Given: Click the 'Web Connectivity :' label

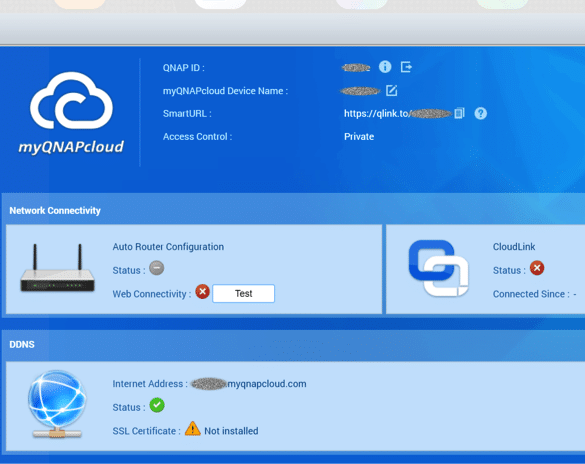Looking at the screenshot, I should [152, 294].
